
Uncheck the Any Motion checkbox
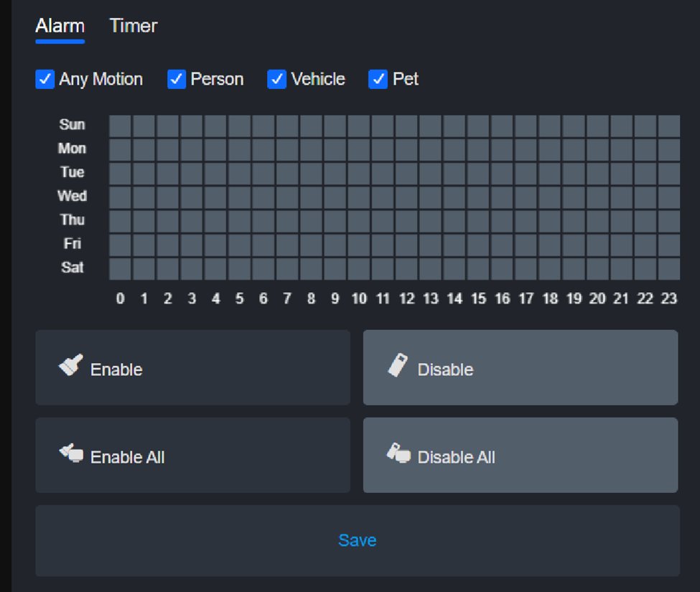45,80
